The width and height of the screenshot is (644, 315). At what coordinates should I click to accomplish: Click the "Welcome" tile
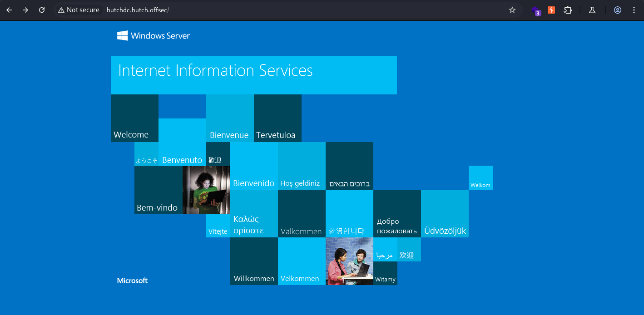134,118
